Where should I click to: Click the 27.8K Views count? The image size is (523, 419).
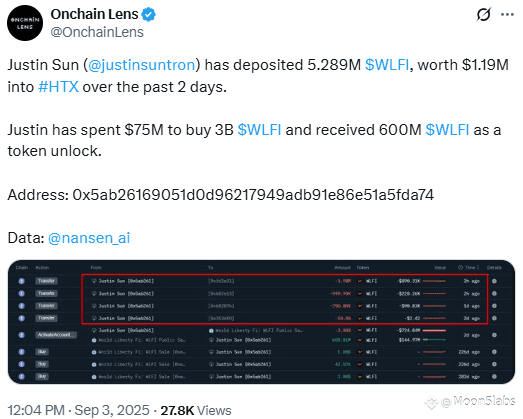tap(196, 411)
